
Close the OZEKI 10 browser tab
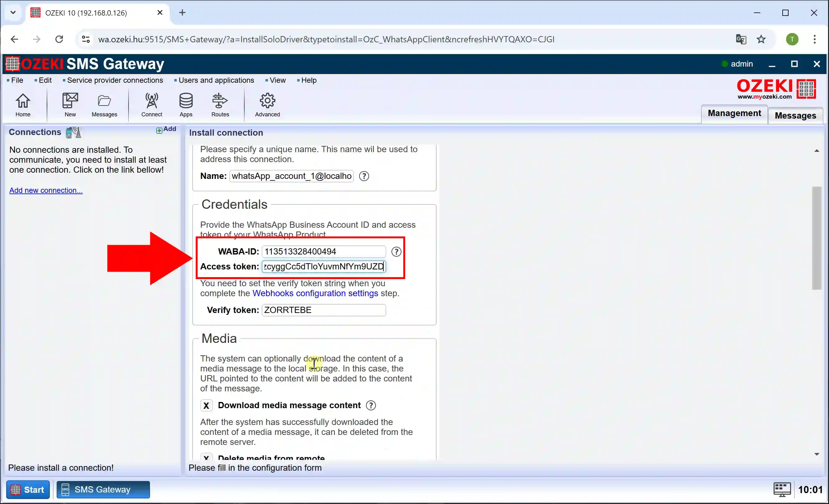coord(160,13)
